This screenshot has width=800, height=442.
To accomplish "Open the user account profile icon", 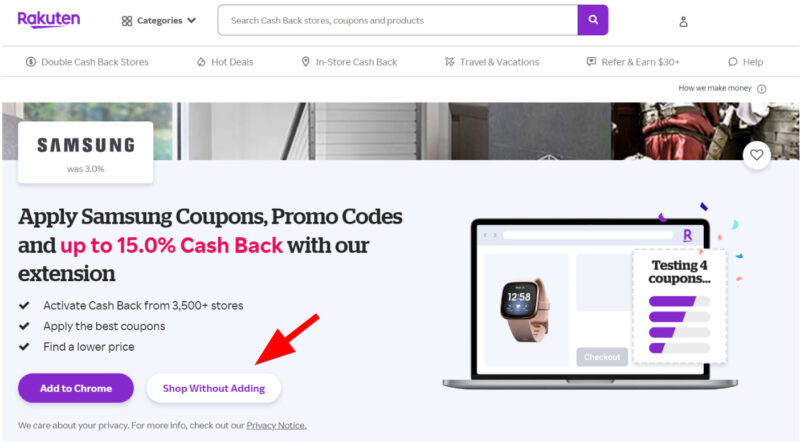I will 683,21.
